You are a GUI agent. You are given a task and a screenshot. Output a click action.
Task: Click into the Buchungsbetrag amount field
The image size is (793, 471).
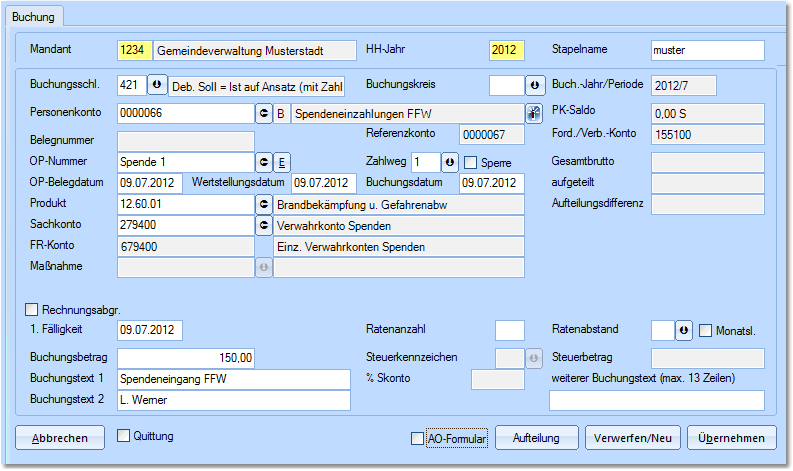[187, 357]
